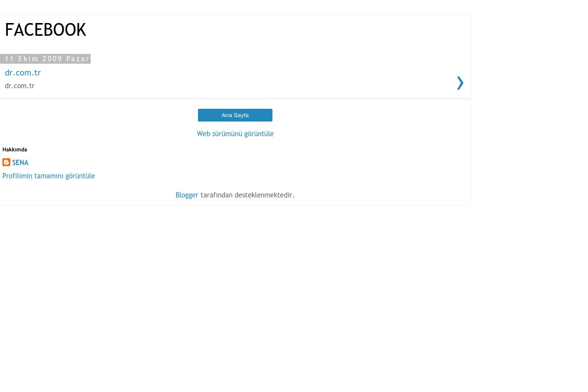Click the Hakkımda heading
Viewport: 588px width, 392px height.
click(15, 149)
